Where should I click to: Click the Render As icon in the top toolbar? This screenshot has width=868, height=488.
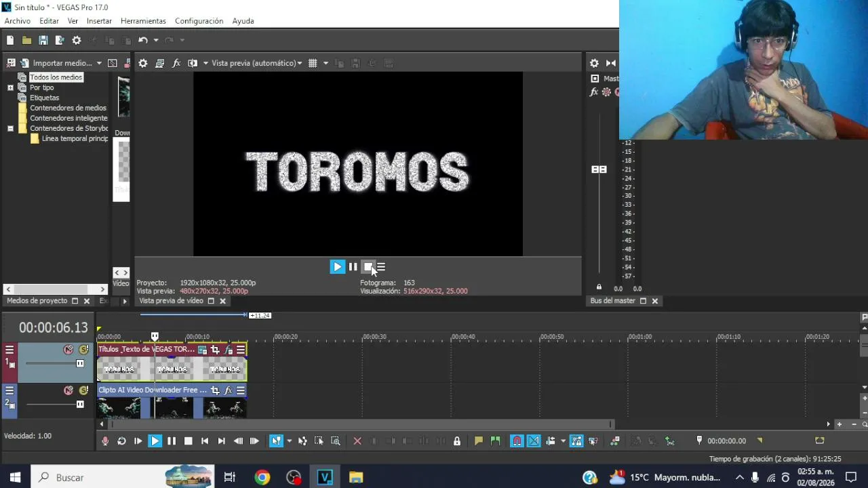(x=60, y=41)
